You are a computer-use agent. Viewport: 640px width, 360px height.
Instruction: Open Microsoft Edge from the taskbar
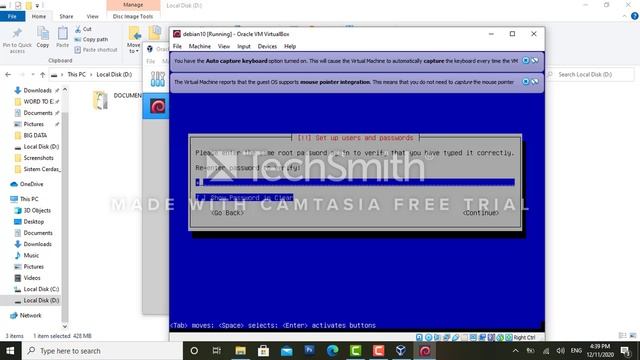[332, 351]
